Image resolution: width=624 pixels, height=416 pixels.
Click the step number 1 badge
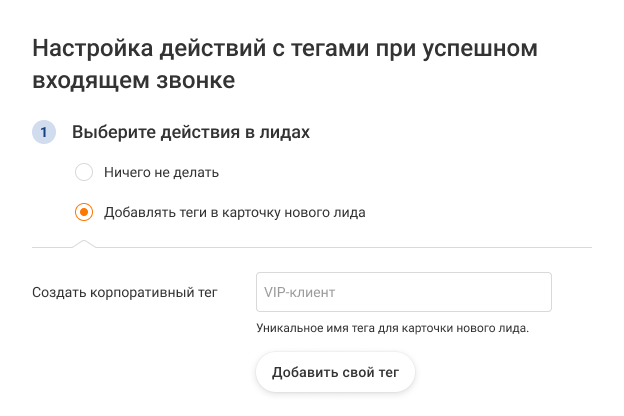[44, 132]
